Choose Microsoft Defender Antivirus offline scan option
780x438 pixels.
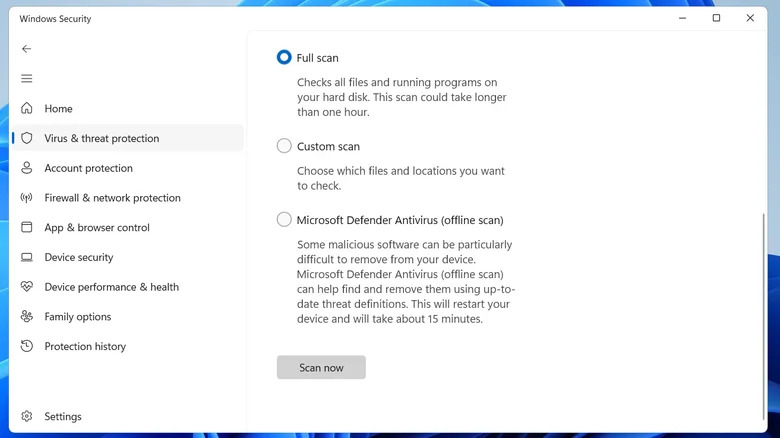coord(284,220)
